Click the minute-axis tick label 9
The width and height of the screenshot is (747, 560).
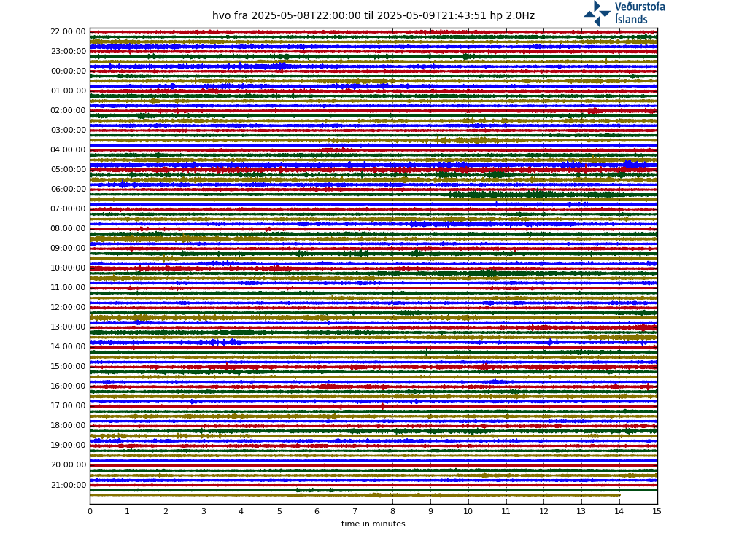[x=430, y=511]
